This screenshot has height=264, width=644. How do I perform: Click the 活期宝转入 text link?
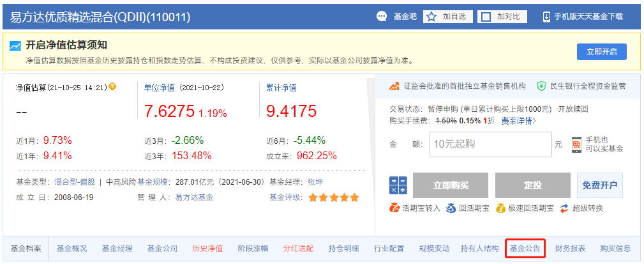[x=421, y=208]
